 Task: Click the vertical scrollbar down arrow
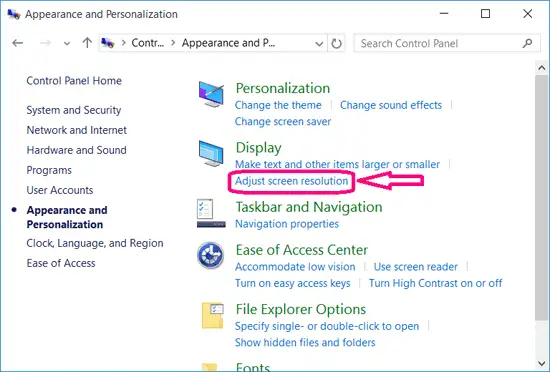pos(542,363)
